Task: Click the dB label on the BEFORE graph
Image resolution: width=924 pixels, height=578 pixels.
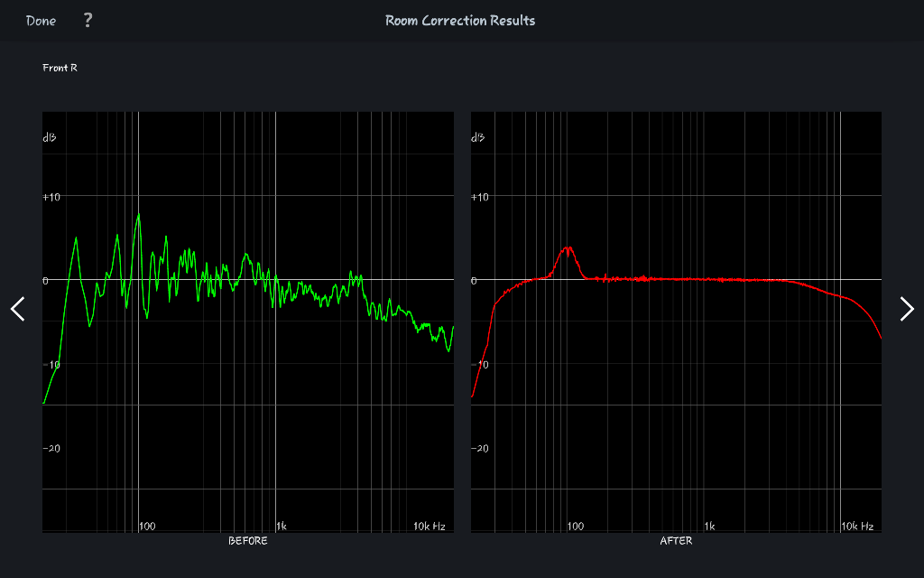Action: click(x=49, y=138)
